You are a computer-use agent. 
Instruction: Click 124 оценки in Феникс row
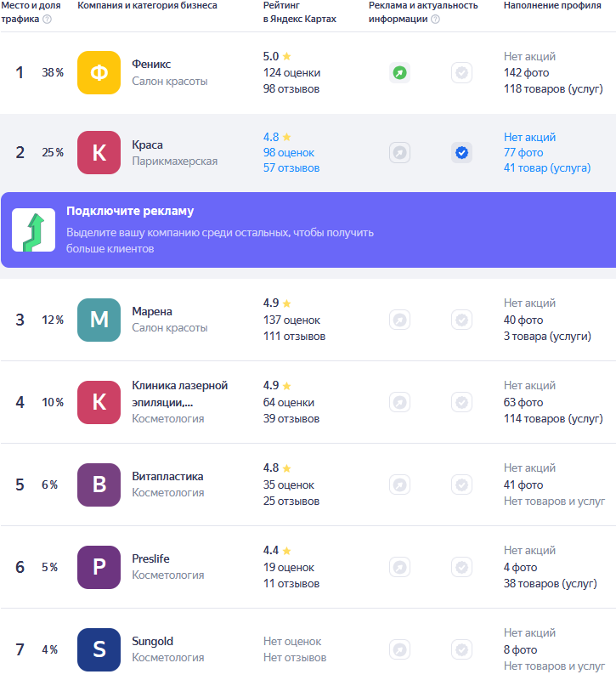pos(291,73)
